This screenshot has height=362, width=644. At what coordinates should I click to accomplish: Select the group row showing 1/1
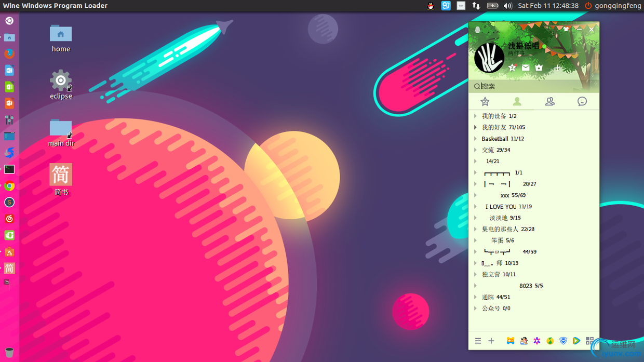tap(534, 172)
